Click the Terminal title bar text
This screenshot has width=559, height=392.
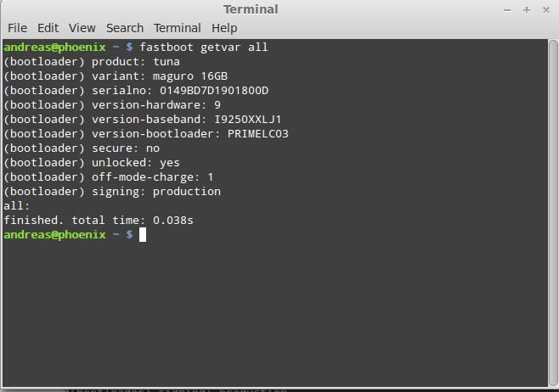pyautogui.click(x=251, y=9)
